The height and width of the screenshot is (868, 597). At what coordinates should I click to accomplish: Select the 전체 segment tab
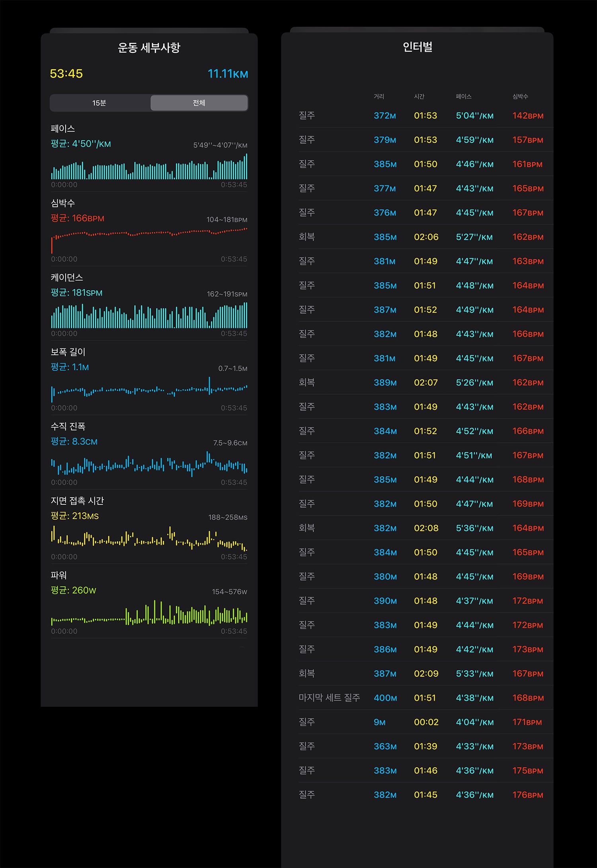coord(199,103)
